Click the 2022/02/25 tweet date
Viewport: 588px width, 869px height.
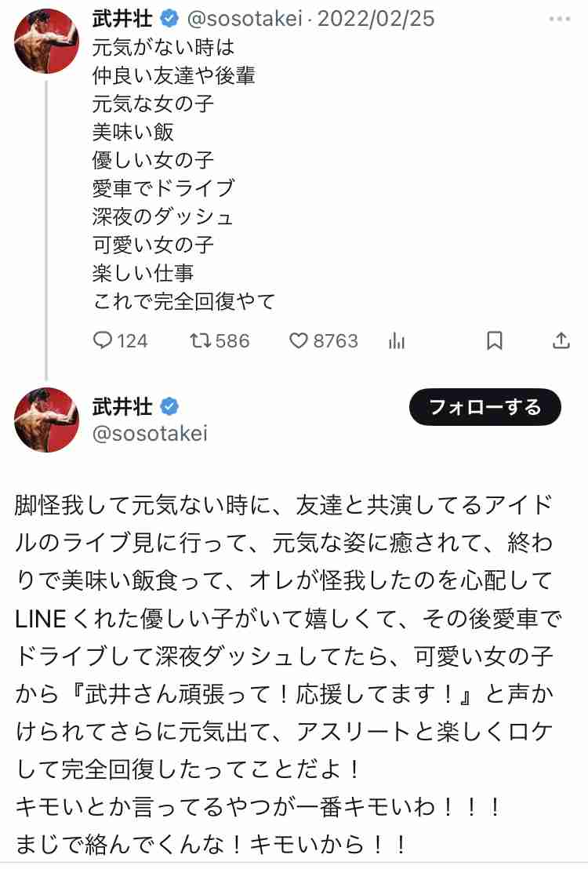click(x=376, y=19)
